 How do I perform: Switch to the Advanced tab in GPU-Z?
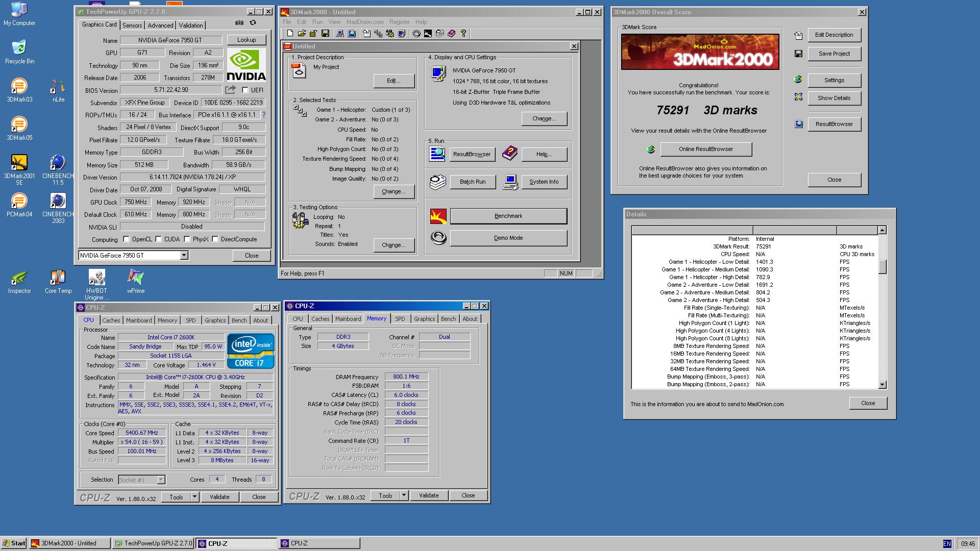click(x=160, y=25)
